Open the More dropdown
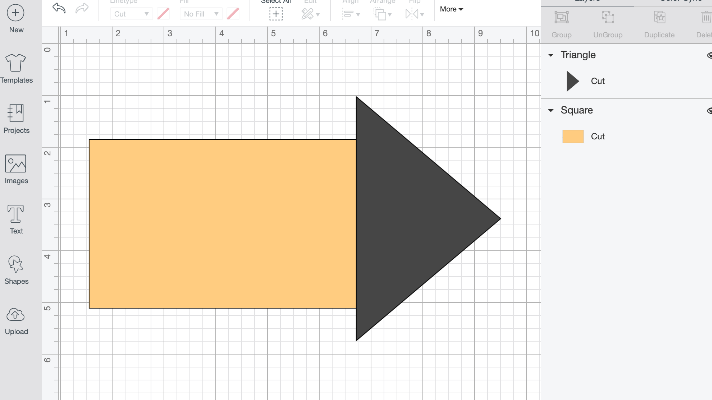 [451, 9]
